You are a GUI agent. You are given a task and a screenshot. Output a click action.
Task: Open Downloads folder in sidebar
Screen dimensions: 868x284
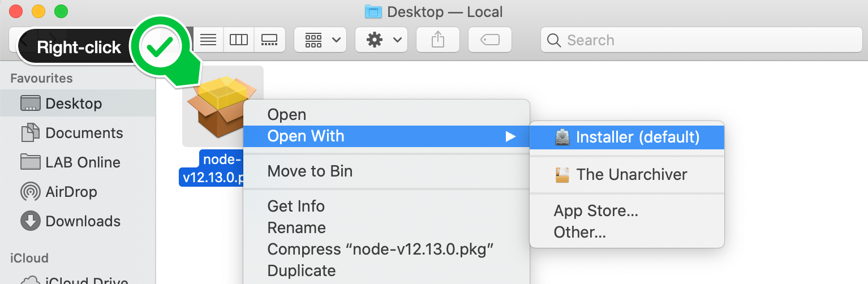coord(82,221)
